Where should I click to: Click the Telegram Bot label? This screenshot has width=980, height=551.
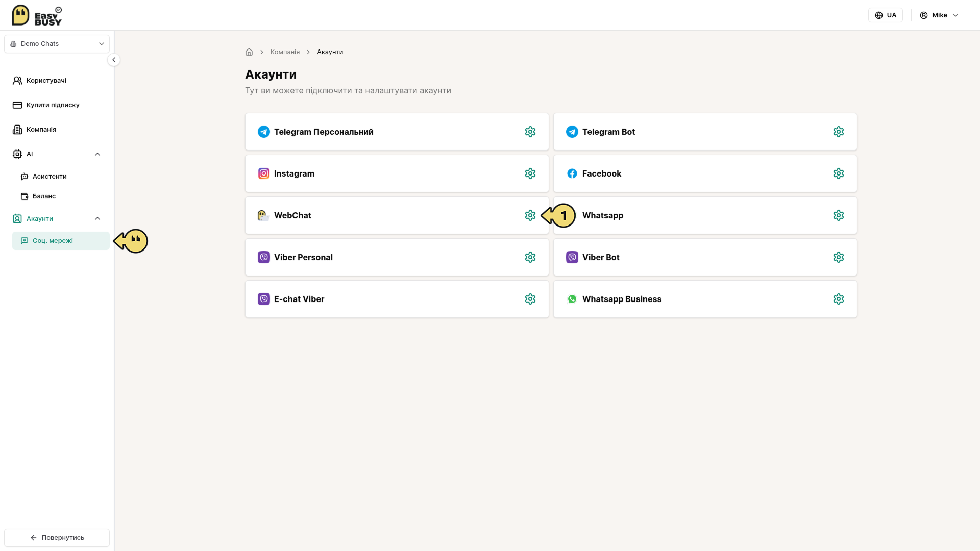pos(608,132)
